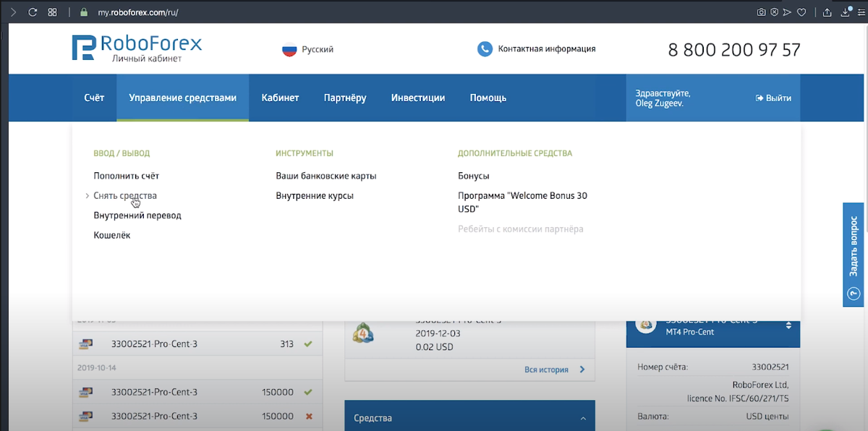Click the red cross status icon
This screenshot has height=431, width=868.
309,417
